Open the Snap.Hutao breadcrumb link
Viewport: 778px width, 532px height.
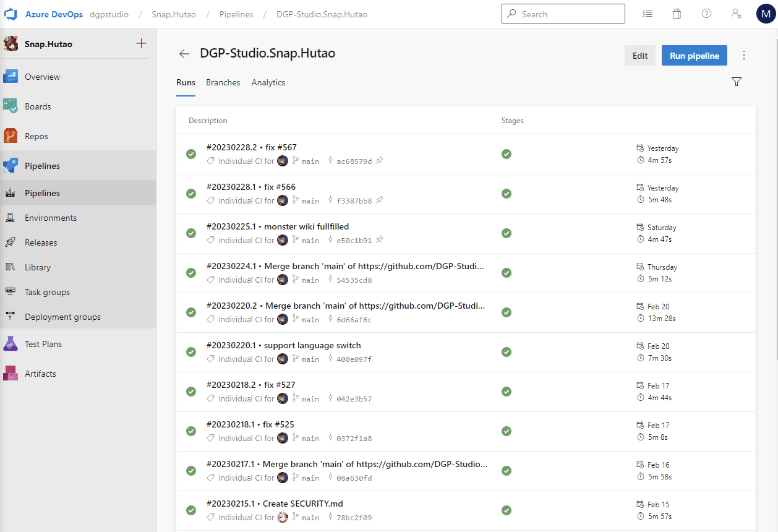tap(174, 14)
